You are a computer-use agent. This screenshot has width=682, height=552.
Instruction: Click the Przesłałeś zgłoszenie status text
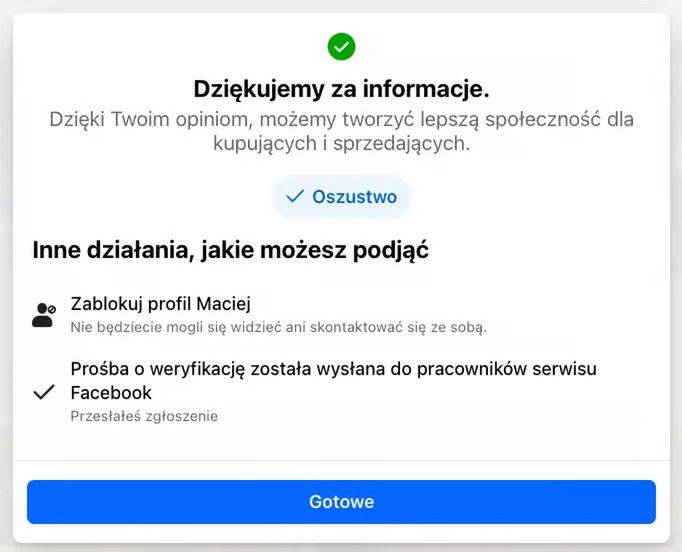144,416
